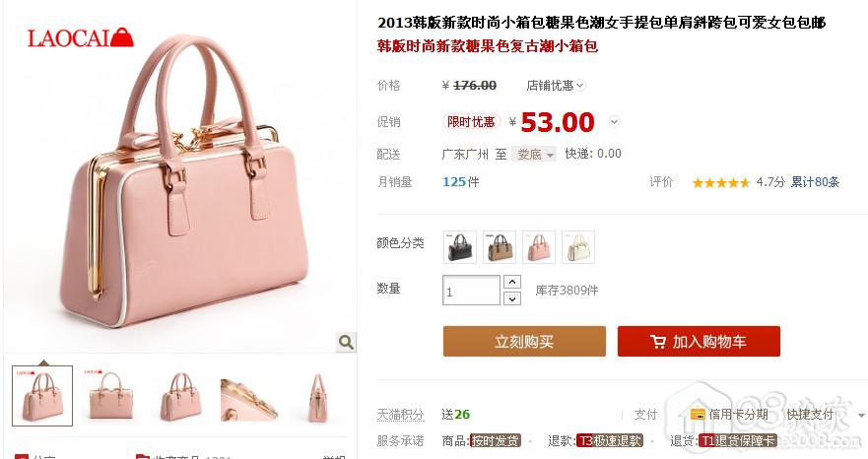868x459 pixels.
Task: Click the LAOCAI handbag logo icon
Action: (x=122, y=37)
